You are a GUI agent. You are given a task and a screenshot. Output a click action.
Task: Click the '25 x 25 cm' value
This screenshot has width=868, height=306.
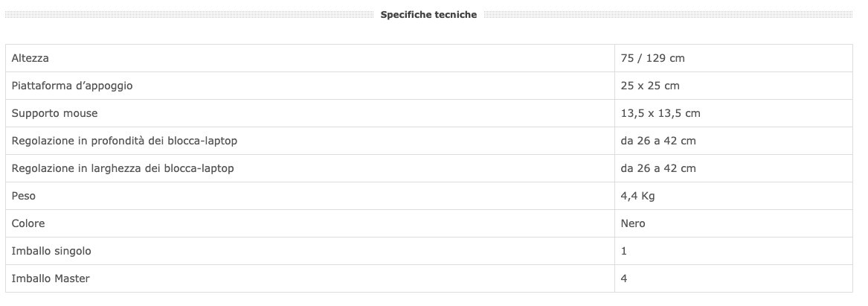650,86
